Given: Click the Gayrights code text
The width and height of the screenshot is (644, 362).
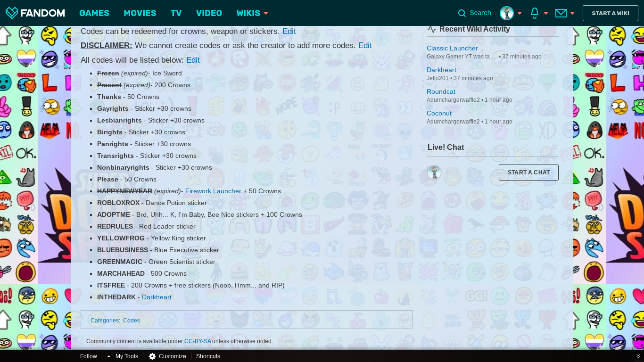Looking at the screenshot, I should pos(113,109).
